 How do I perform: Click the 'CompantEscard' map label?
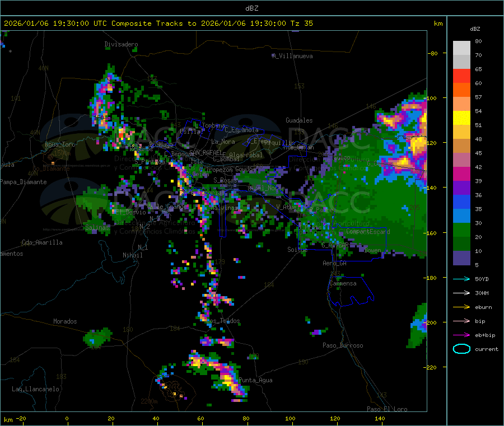point(368,231)
